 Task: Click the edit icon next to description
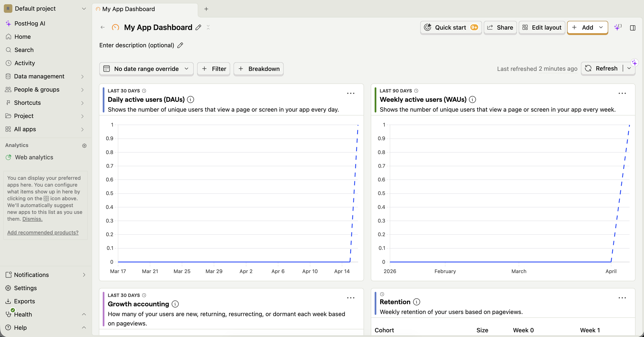click(180, 45)
